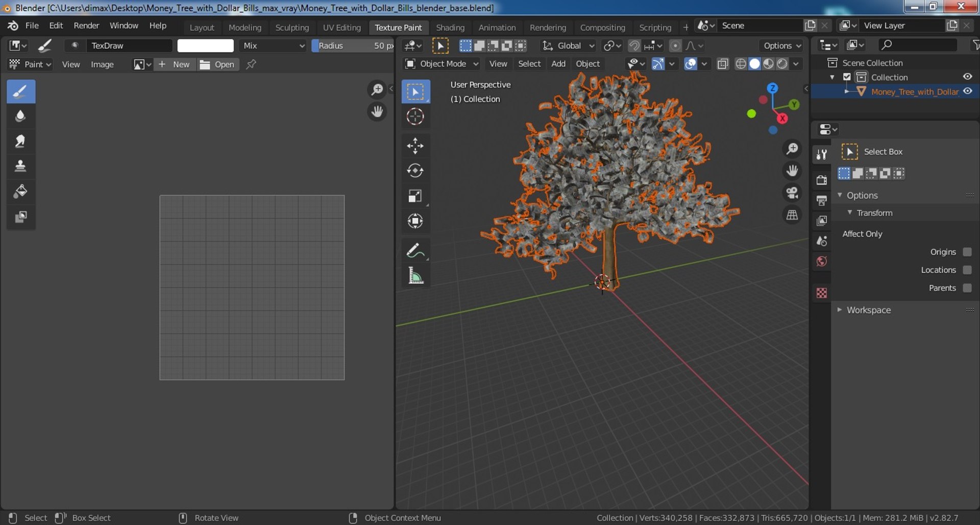Click the outliner search field
The image size is (980, 525).
point(918,45)
